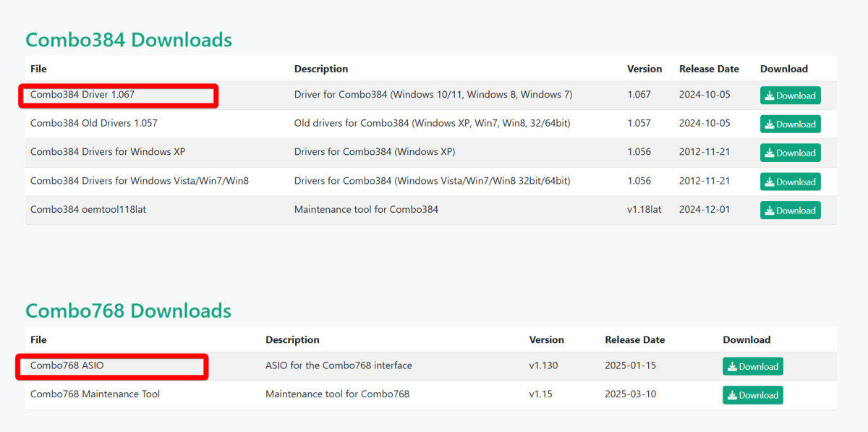Image resolution: width=868 pixels, height=432 pixels.
Task: Click the Description header in Combo384 table
Action: point(321,69)
